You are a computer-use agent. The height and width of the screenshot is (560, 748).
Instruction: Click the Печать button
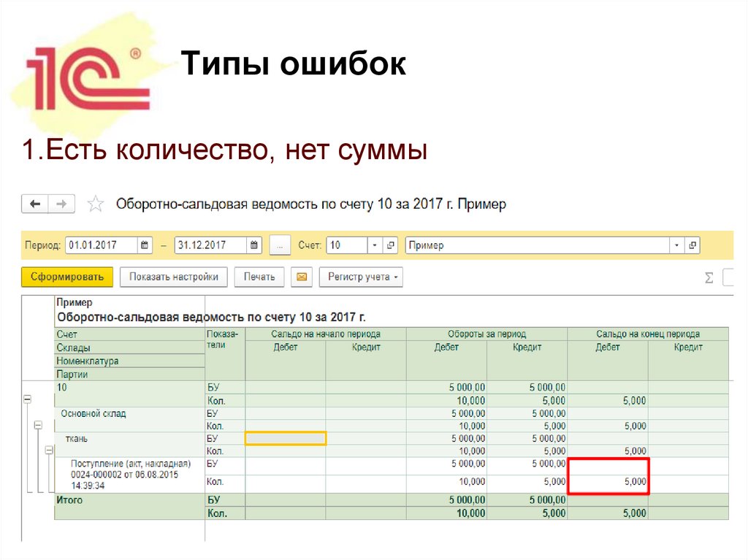tap(259, 277)
